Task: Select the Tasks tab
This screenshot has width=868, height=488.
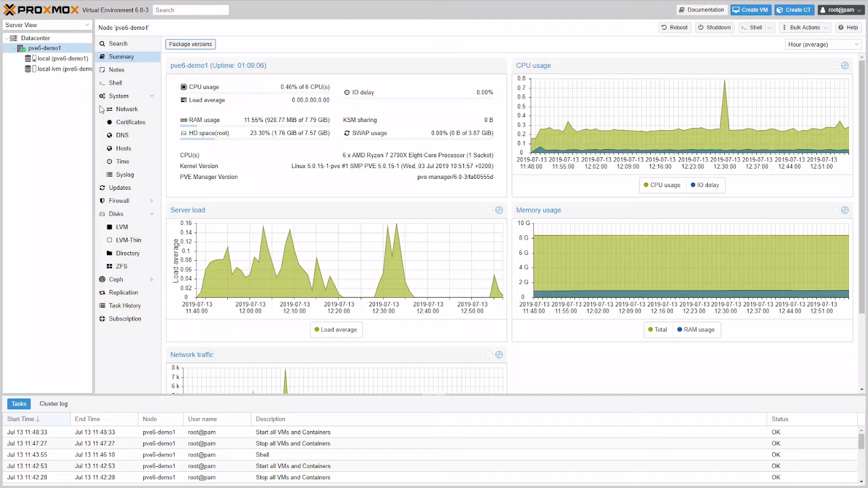Action: point(18,403)
